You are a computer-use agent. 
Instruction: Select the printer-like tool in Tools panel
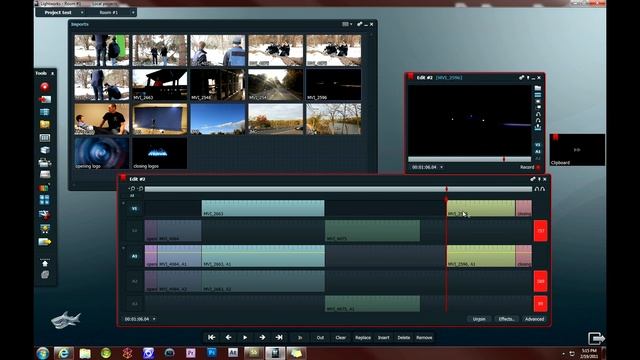44,163
